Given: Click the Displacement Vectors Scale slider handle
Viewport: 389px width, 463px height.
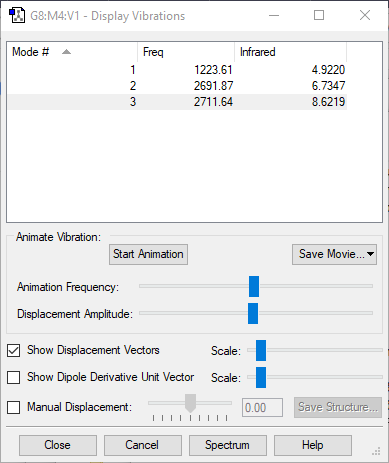Looking at the screenshot, I should [261, 350].
